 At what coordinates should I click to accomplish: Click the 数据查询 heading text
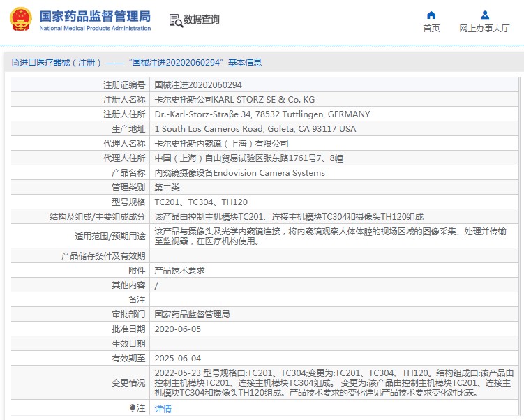click(x=202, y=20)
